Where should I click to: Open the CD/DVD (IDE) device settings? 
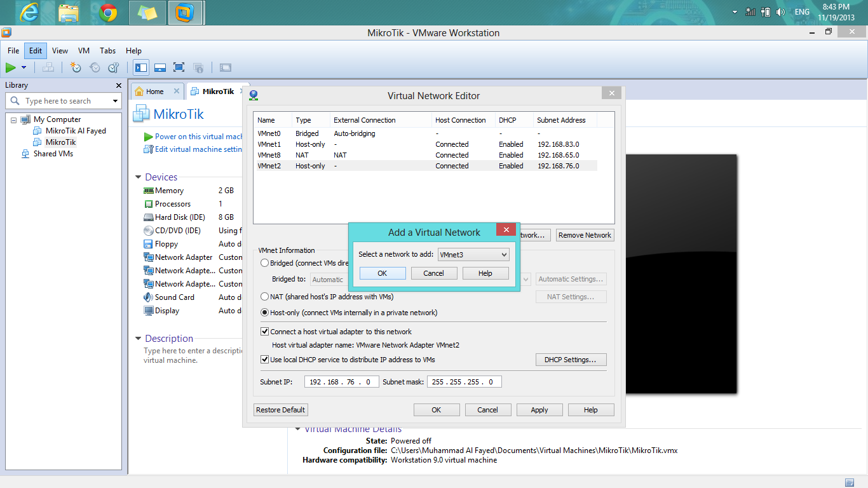pyautogui.click(x=179, y=230)
